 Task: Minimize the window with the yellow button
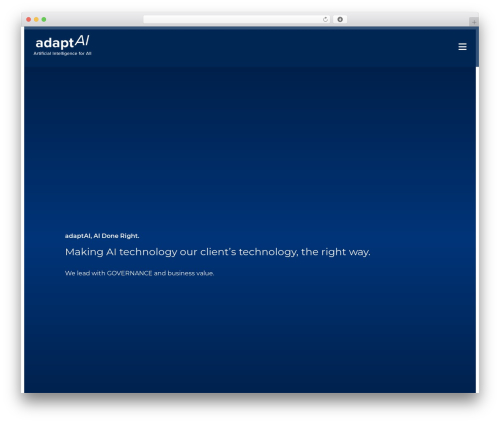click(36, 19)
